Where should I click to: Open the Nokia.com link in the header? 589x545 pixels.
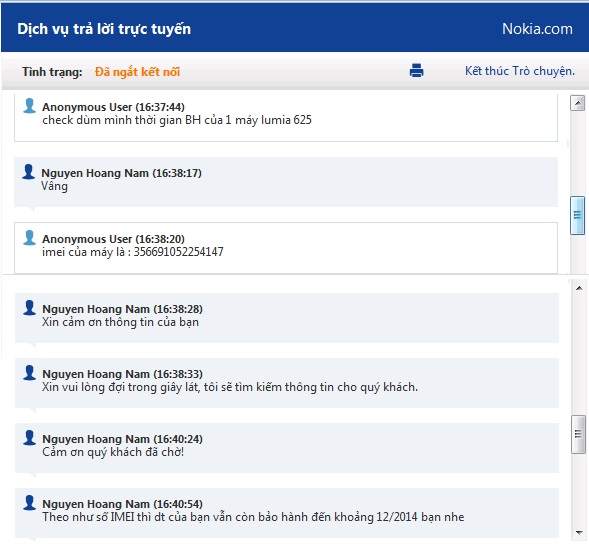click(537, 29)
